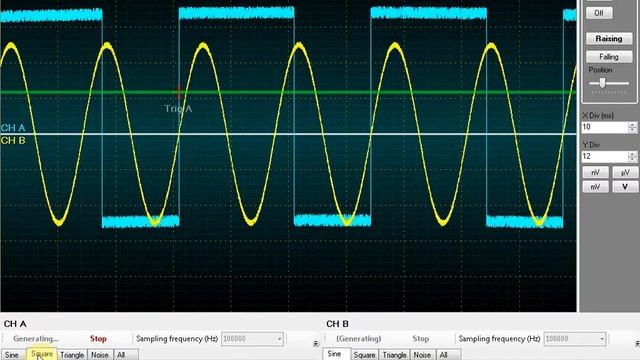Click the CH B panel heading
640x360 pixels.
[338, 324]
